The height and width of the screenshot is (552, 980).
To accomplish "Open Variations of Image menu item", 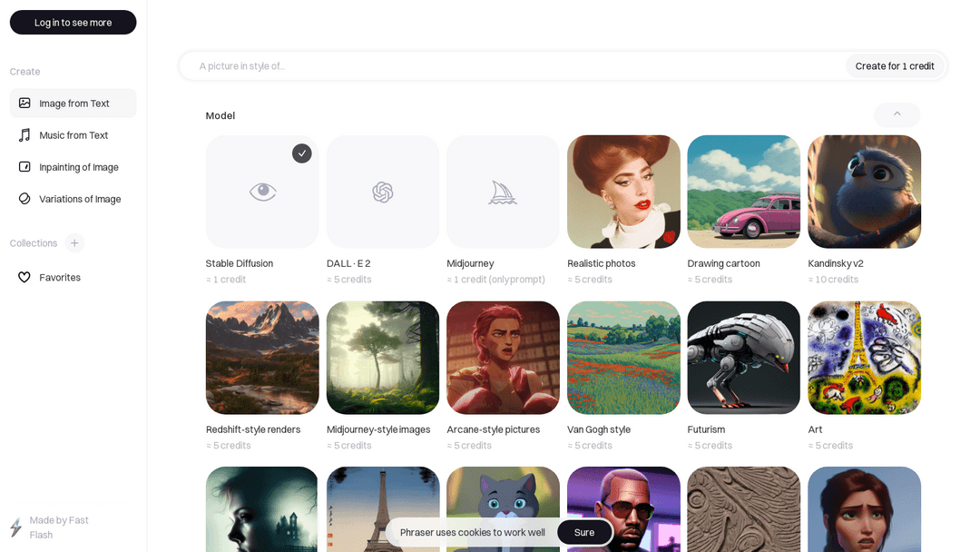I will click(73, 199).
